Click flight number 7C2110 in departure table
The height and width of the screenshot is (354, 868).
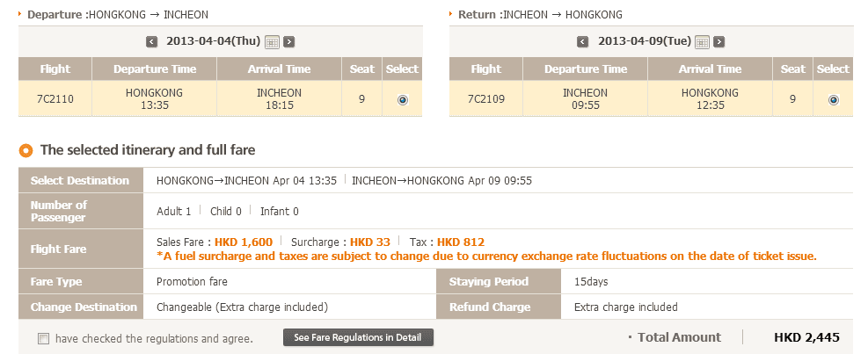(x=55, y=99)
